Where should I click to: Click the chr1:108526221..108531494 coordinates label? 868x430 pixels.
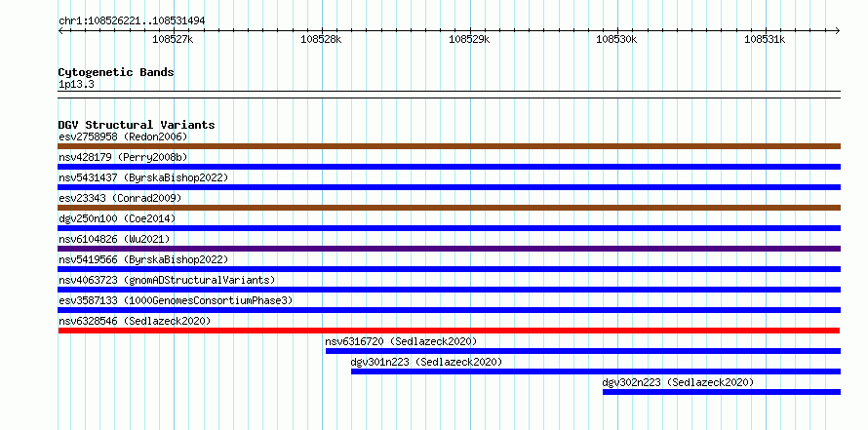[x=132, y=21]
